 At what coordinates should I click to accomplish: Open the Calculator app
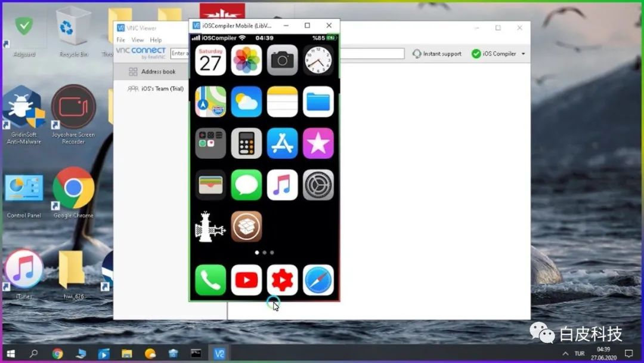pyautogui.click(x=246, y=143)
